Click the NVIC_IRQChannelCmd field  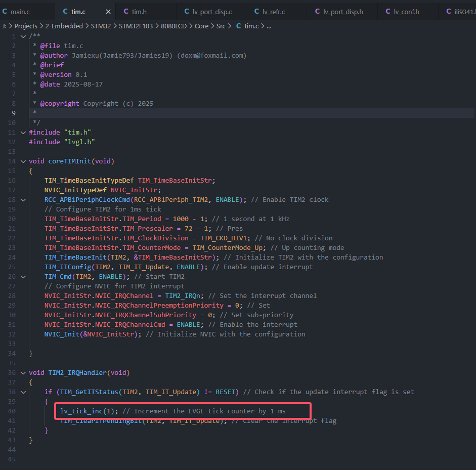(x=130, y=325)
